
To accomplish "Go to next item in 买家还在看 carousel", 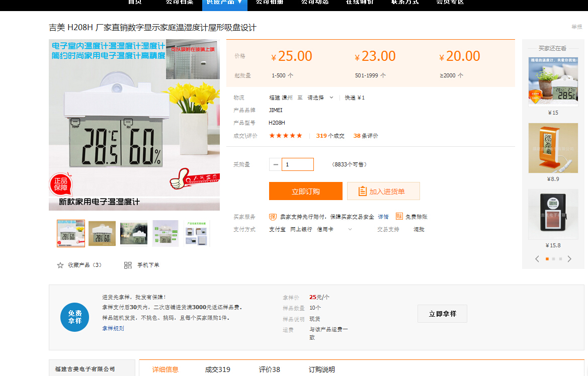I will [x=569, y=259].
